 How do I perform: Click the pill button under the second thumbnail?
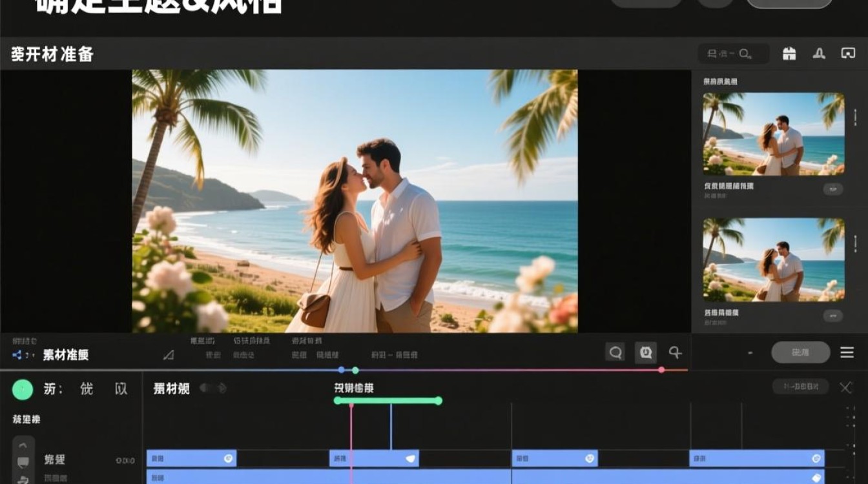point(833,316)
